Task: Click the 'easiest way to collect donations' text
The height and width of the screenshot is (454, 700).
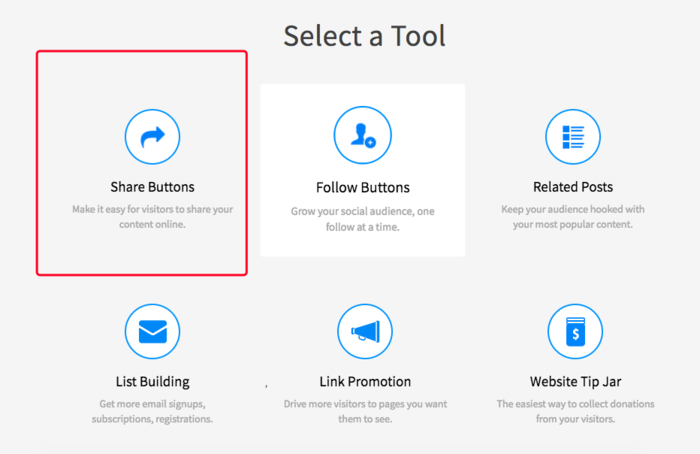Action: [x=573, y=411]
